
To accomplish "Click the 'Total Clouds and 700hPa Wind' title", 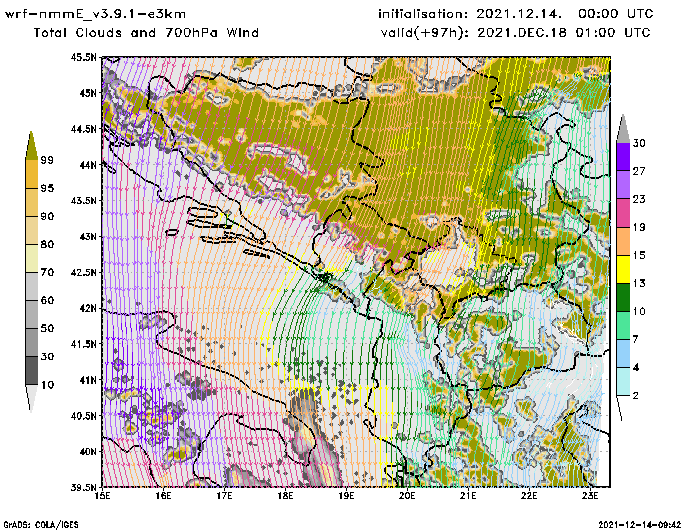I will (x=146, y=33).
